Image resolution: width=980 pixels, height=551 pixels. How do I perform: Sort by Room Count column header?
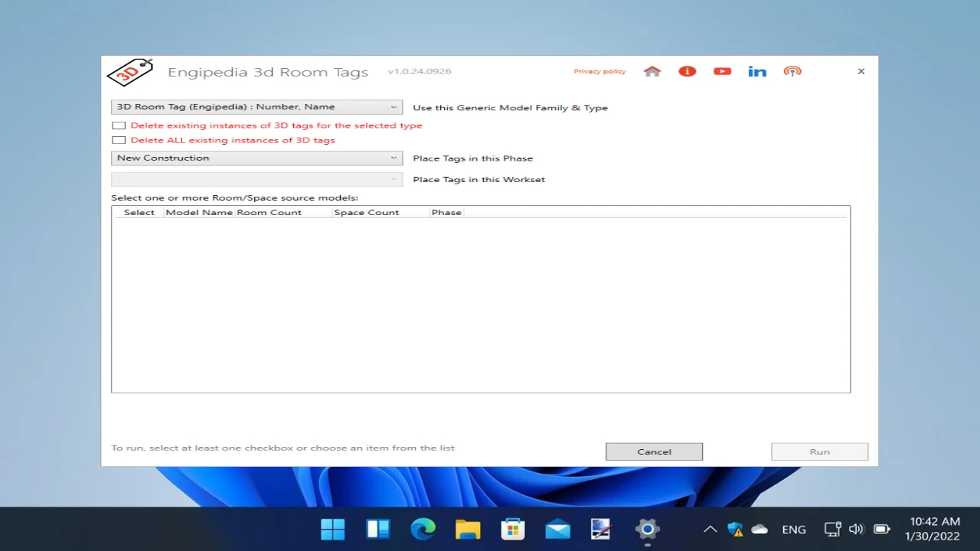pos(283,213)
